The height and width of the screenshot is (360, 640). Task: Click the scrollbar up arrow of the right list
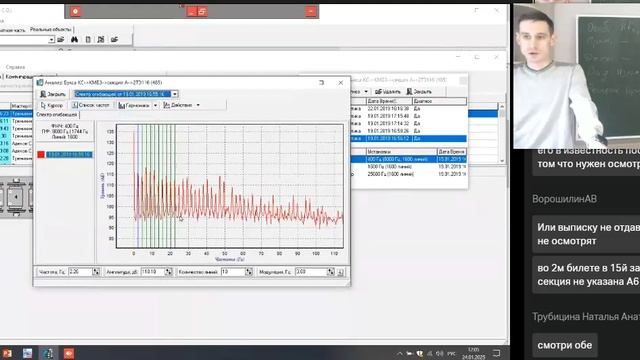click(x=502, y=107)
